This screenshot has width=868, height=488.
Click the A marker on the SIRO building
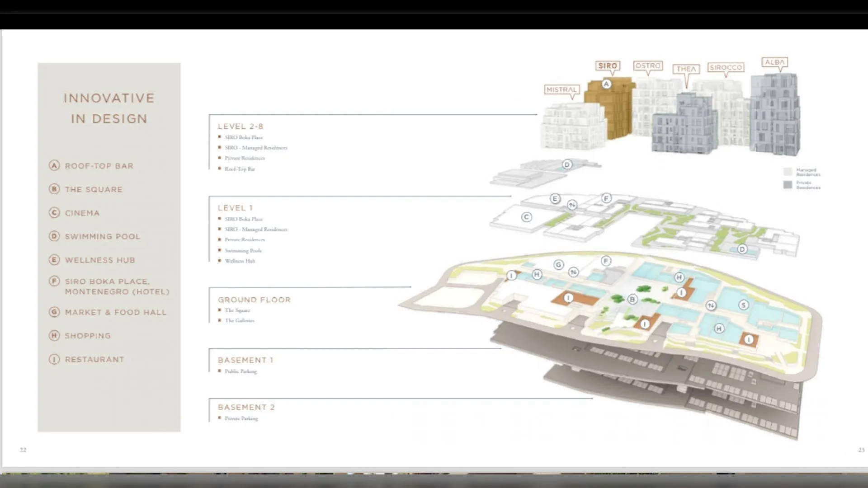pyautogui.click(x=607, y=84)
